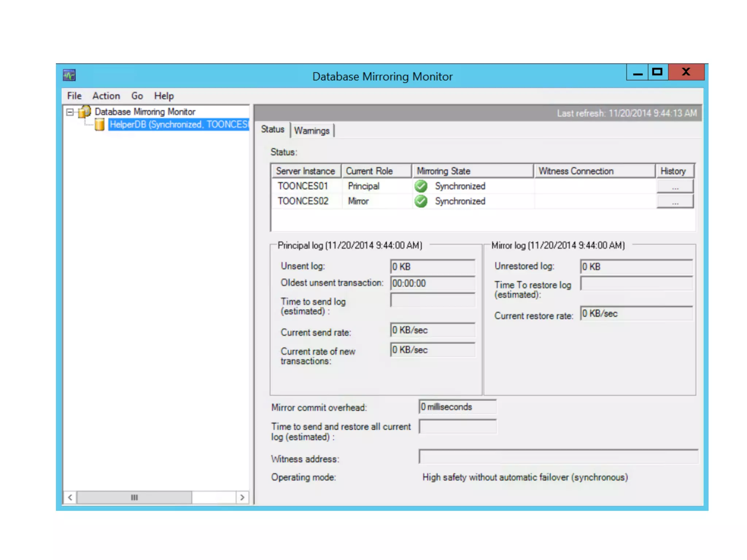This screenshot has width=747, height=560.
Task: Open history for TOONCES02 row
Action: 675,202
